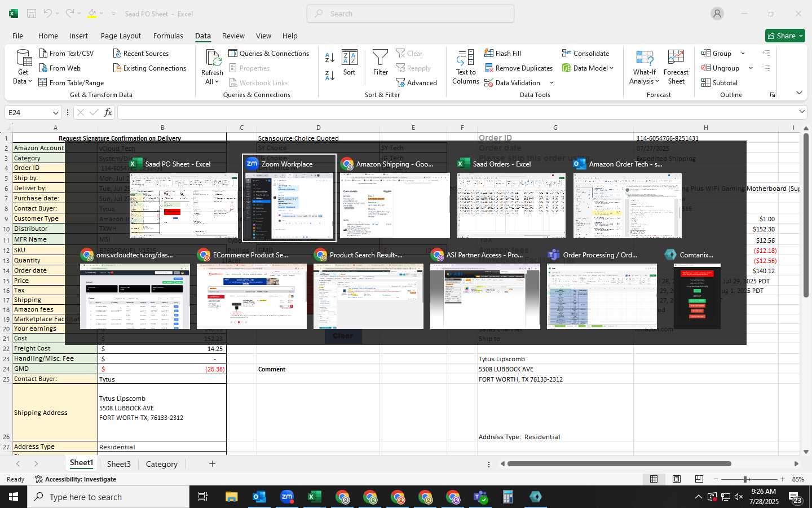Viewport: 812px width, 508px height.
Task: Switch to Page Layout view in status bar
Action: pyautogui.click(x=677, y=479)
